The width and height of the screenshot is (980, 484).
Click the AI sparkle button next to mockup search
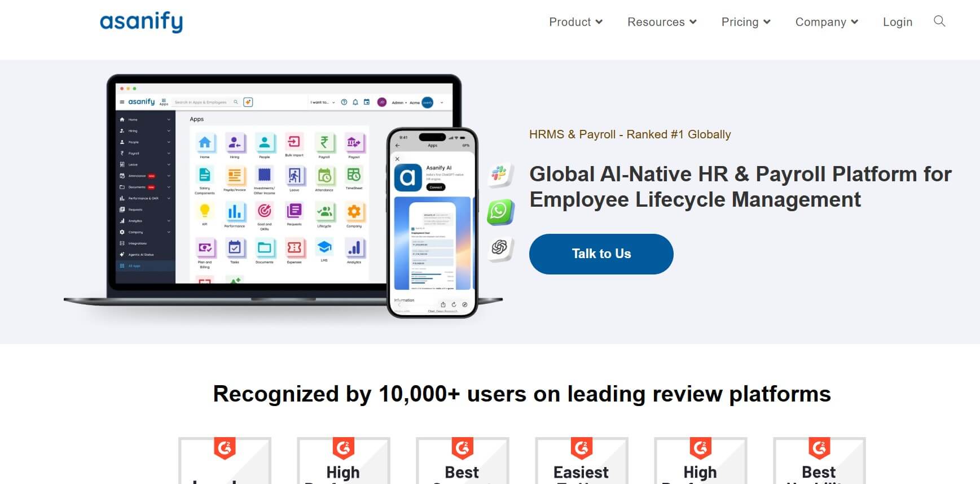tap(248, 102)
